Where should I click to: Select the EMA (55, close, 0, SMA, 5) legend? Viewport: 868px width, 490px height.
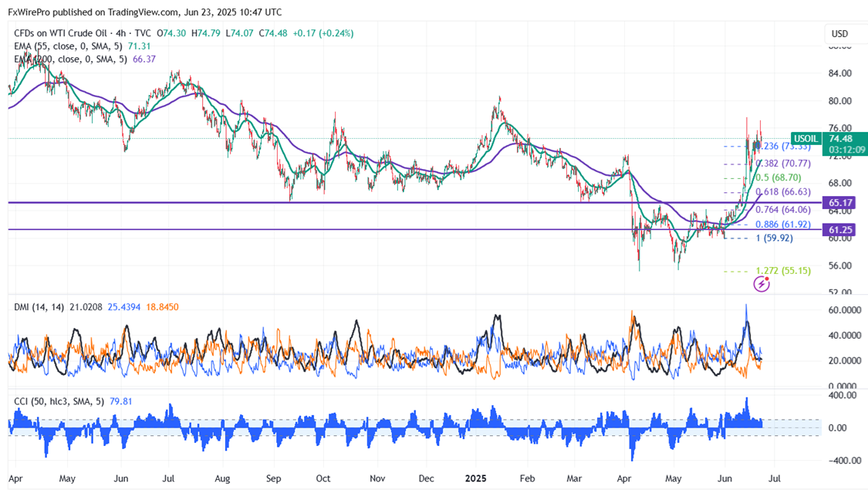pyautogui.click(x=68, y=46)
